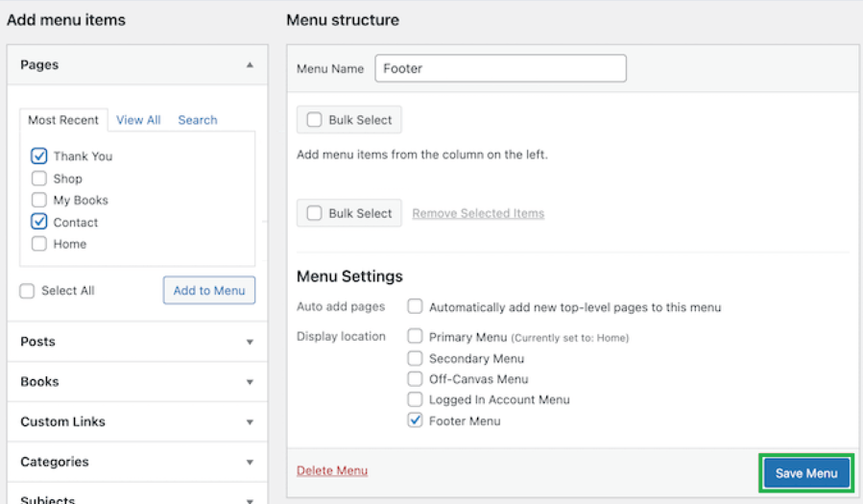Viewport: 863px width, 504px height.
Task: Tick the Home page checkbox
Action: tap(39, 244)
